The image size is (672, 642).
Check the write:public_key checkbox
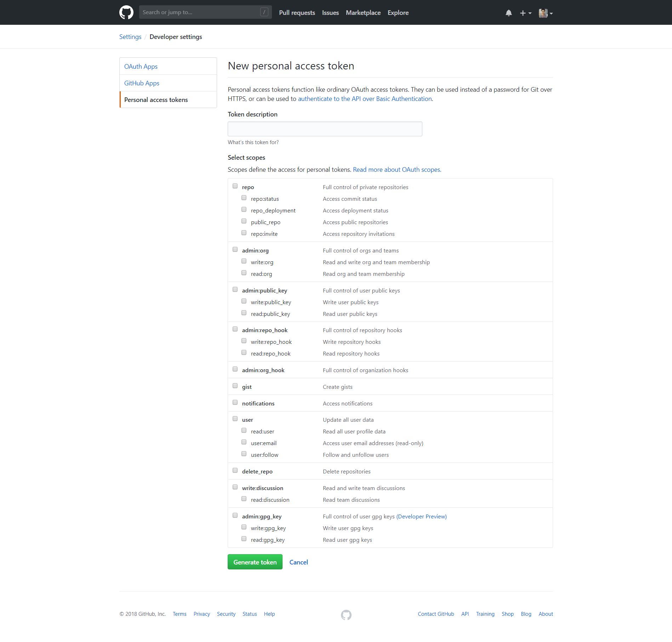coord(244,301)
